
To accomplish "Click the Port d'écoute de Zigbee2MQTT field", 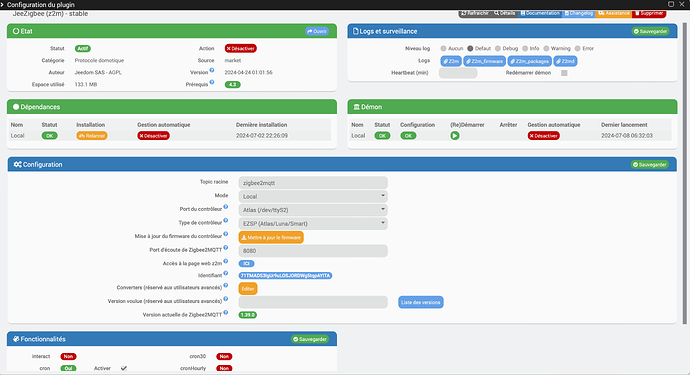I will coord(313,251).
